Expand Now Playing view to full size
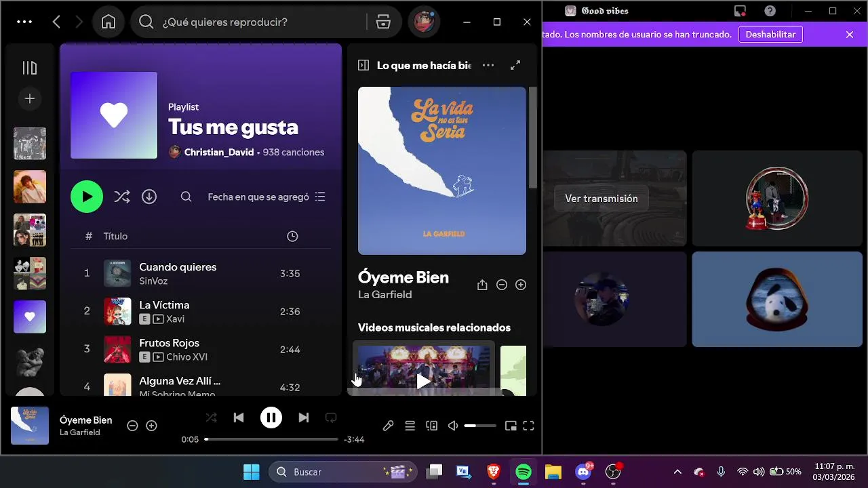The height and width of the screenshot is (488, 868). [x=515, y=65]
